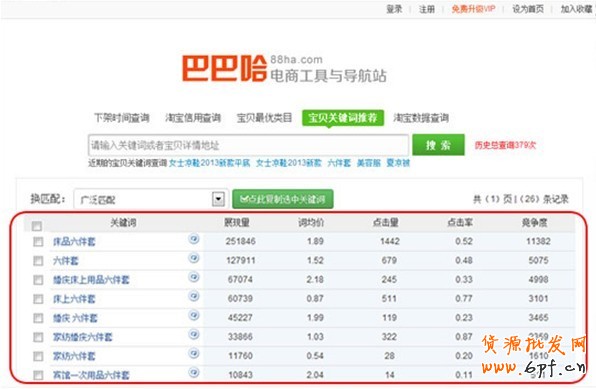Check the box for 床品六件套 keyword

(38, 242)
